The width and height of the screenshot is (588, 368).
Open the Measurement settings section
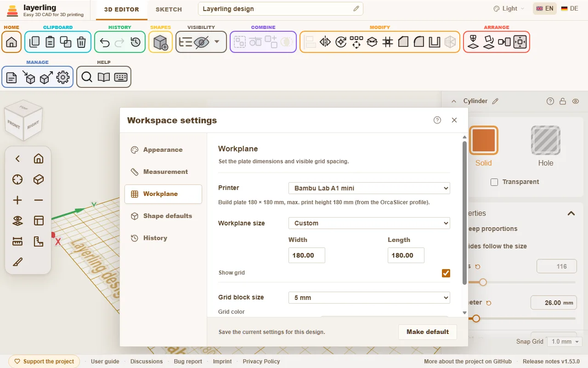point(163,172)
